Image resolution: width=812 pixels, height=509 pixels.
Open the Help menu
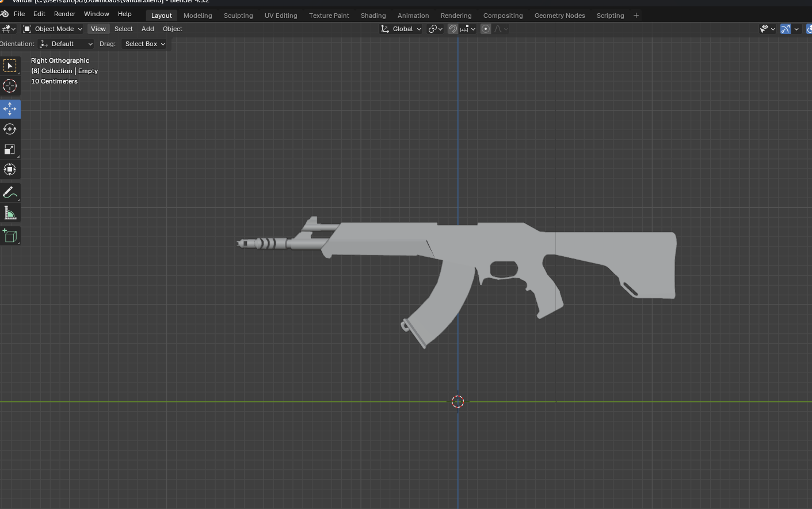tap(124, 14)
